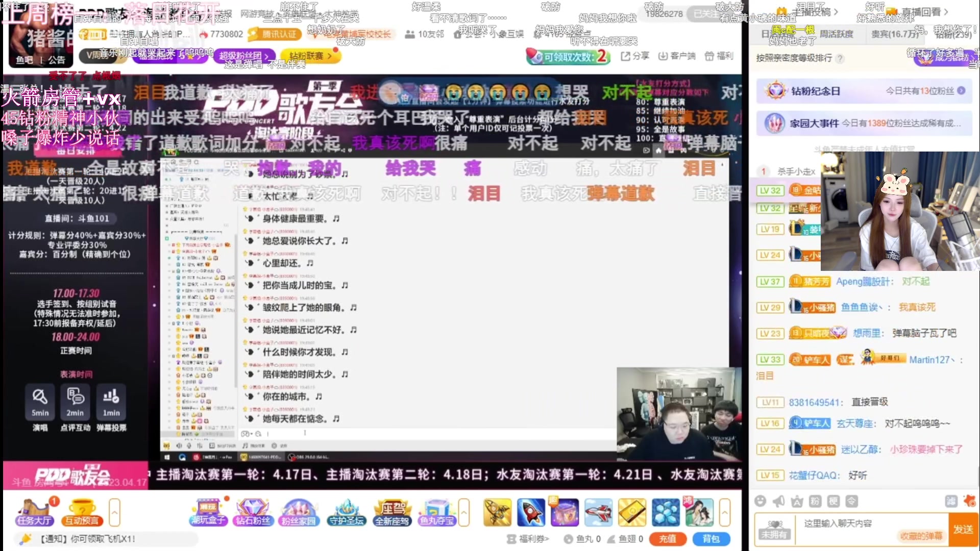
Task: Click the orange star record icon
Action: click(969, 501)
